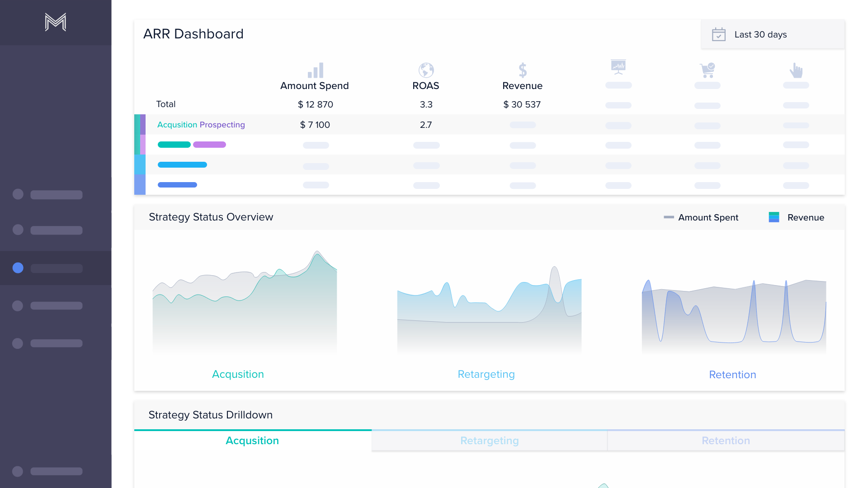
Task: Click the presentation chart column icon
Action: [x=618, y=67]
